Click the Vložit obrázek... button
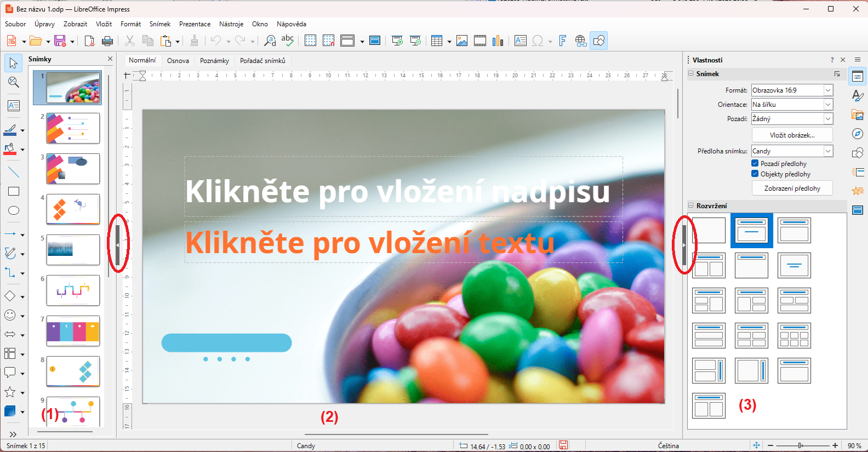The width and height of the screenshot is (868, 452). (792, 135)
